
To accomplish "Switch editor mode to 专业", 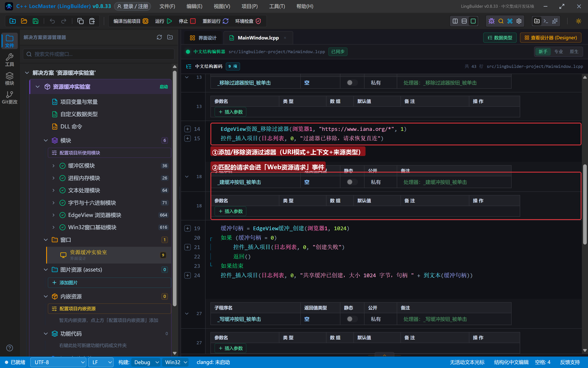I will click(559, 52).
